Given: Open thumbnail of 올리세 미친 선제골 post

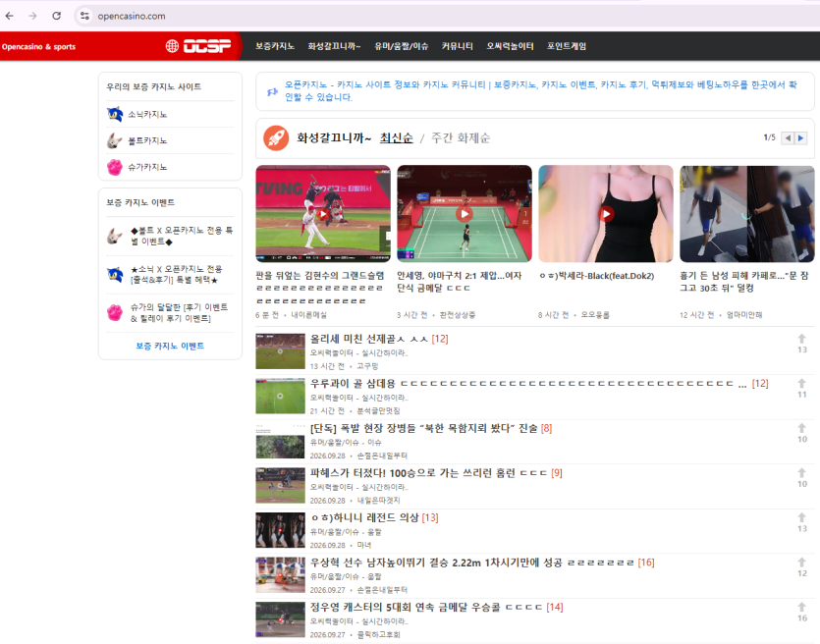Looking at the screenshot, I should click(280, 351).
